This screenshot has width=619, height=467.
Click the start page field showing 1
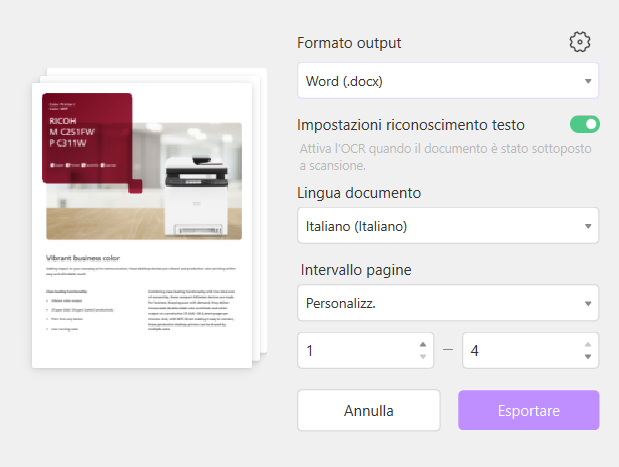click(365, 350)
